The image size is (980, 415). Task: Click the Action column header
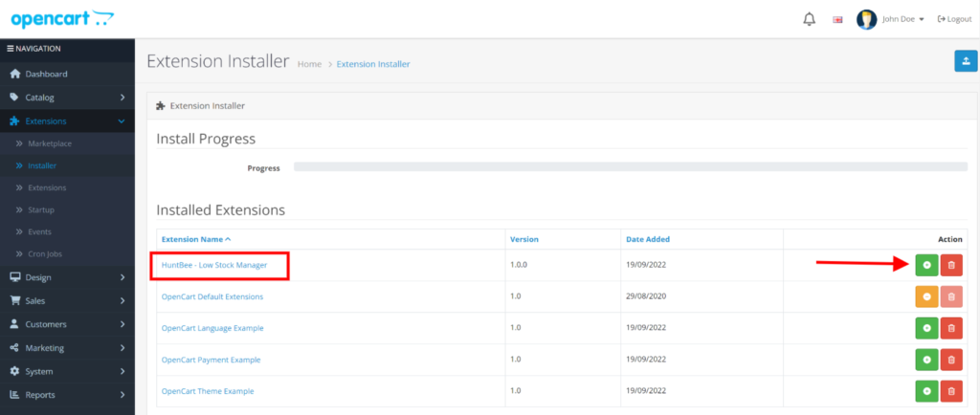[950, 239]
